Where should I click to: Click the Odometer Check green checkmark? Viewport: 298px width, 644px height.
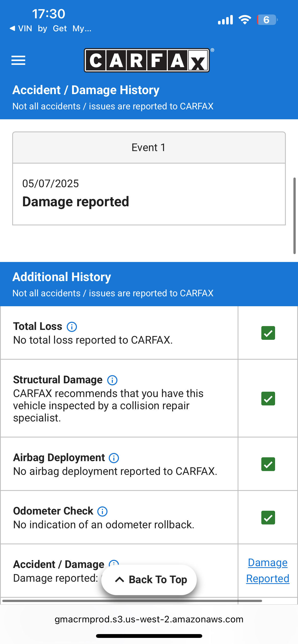point(268,518)
